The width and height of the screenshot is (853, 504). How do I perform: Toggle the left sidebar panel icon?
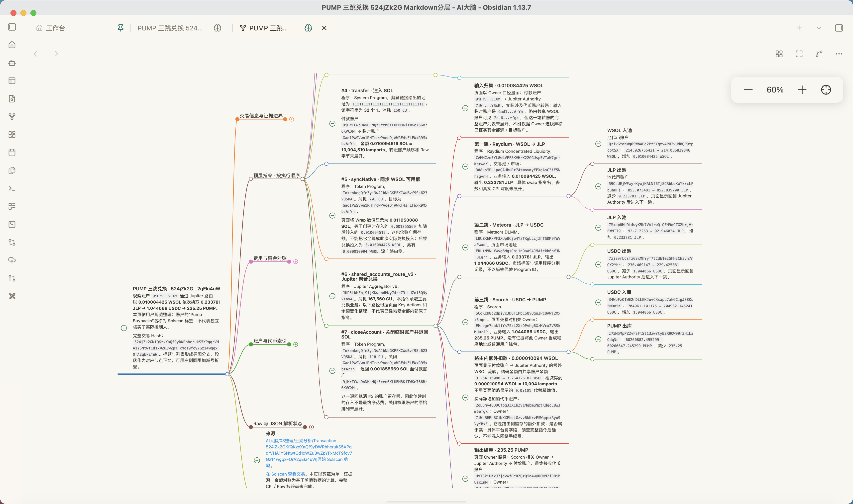click(x=12, y=27)
